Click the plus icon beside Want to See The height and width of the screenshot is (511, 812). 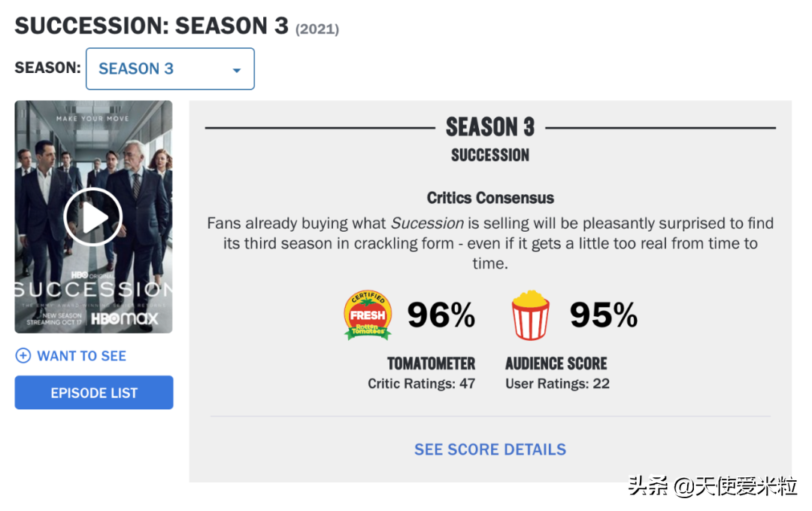(23, 356)
